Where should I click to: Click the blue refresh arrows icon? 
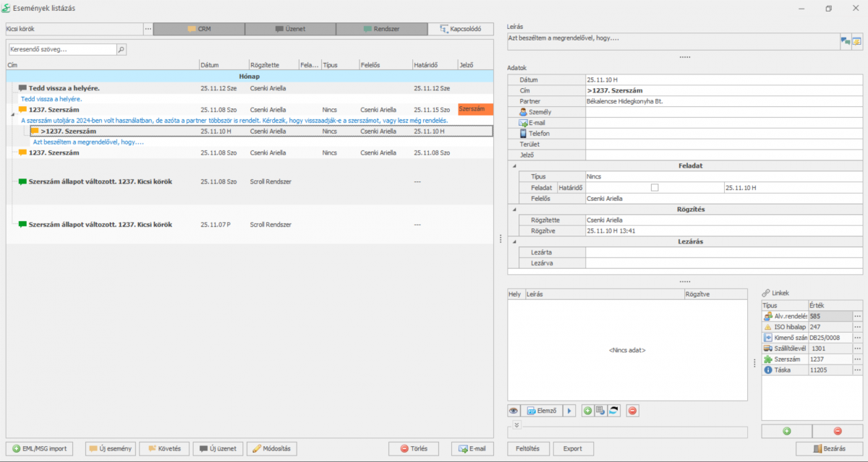[613, 411]
